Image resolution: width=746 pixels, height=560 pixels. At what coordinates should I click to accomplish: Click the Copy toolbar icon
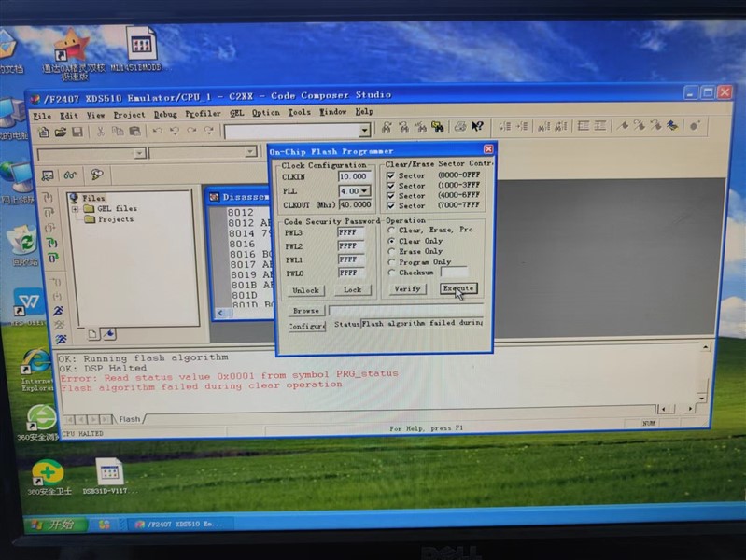pos(118,132)
